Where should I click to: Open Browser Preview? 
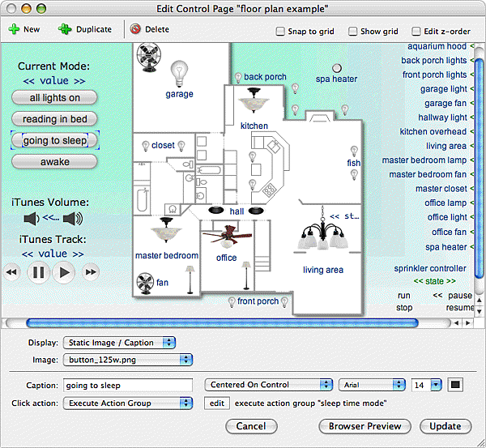click(x=364, y=426)
